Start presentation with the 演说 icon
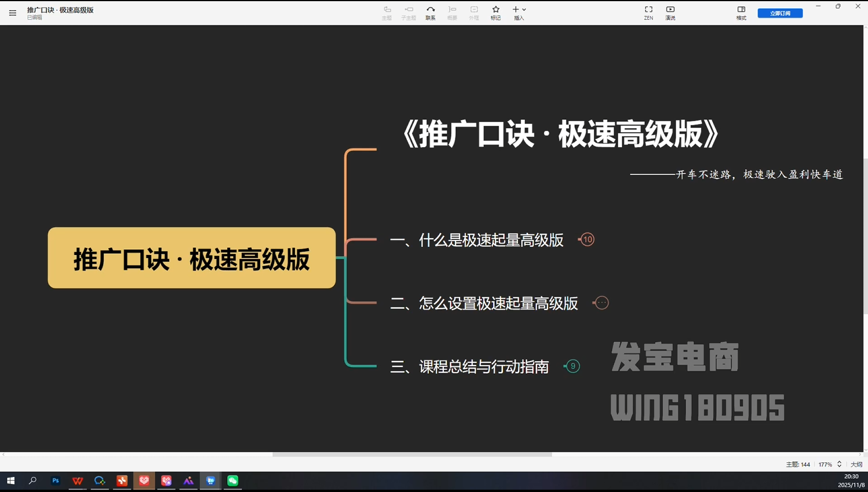868x492 pixels. tap(670, 12)
